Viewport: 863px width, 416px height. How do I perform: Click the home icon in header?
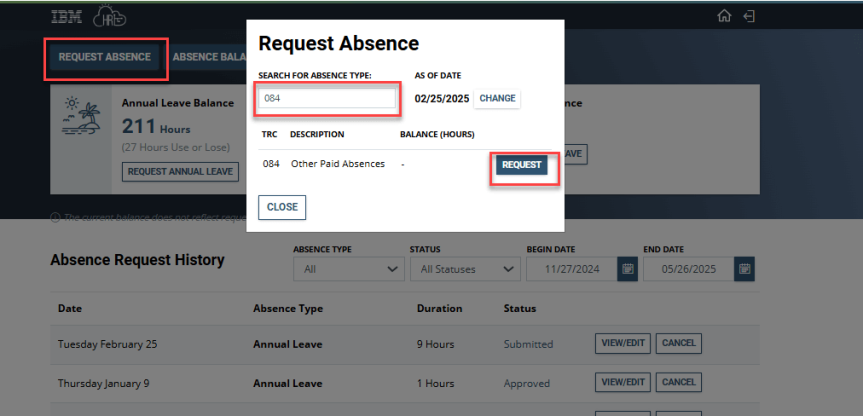pos(725,17)
